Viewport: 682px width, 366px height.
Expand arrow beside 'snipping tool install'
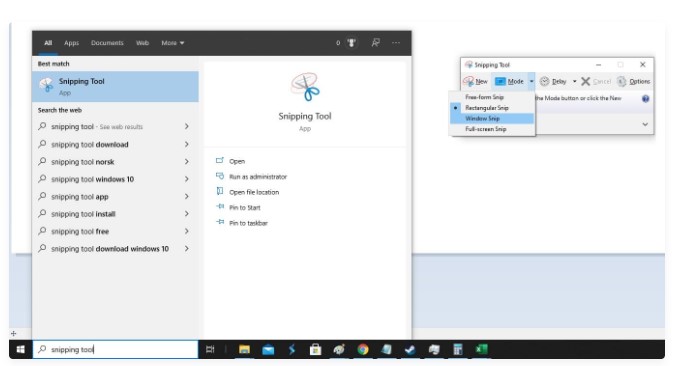pos(187,214)
